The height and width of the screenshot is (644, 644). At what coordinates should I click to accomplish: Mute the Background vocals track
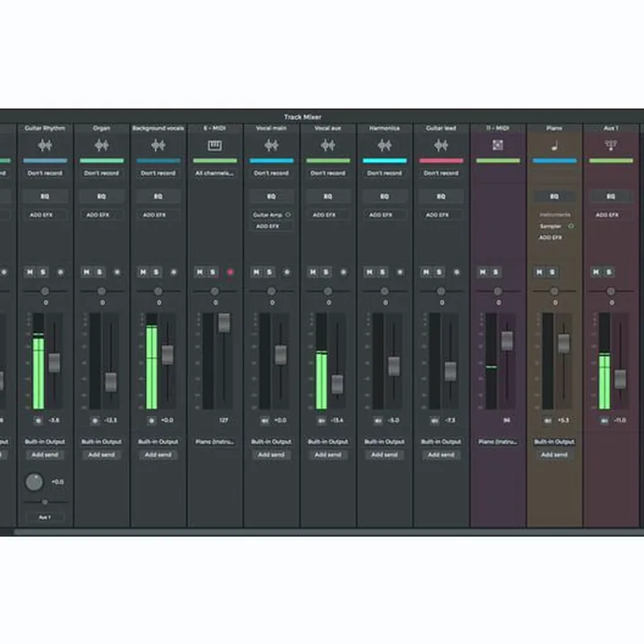(x=143, y=272)
